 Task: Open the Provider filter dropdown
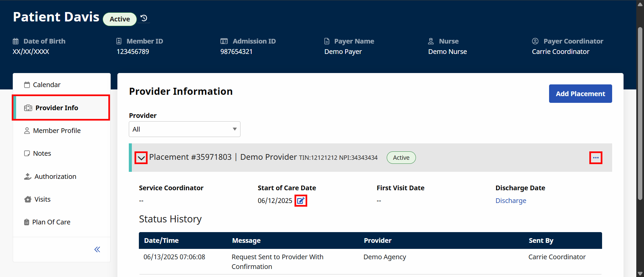coord(184,129)
